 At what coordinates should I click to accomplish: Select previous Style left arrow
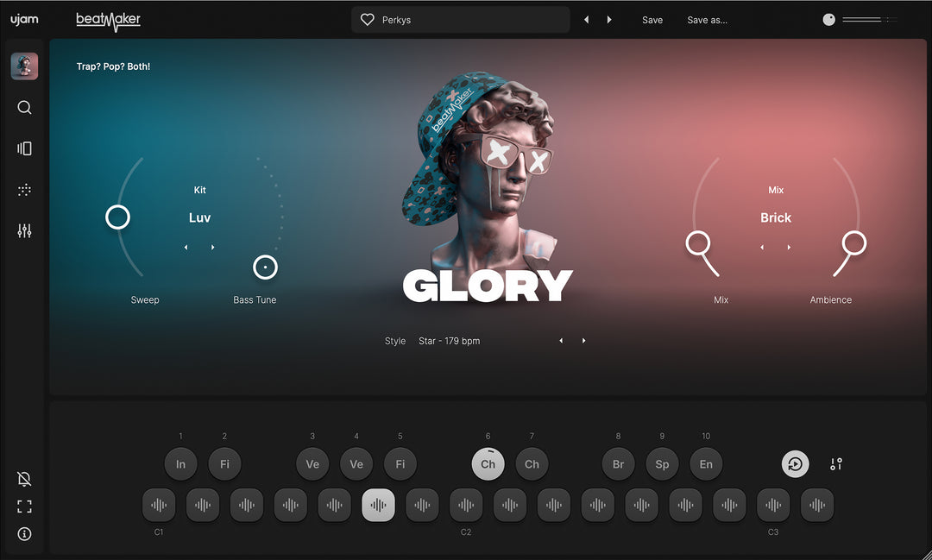(561, 341)
